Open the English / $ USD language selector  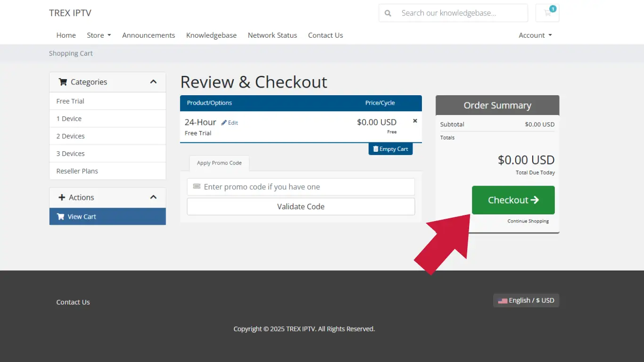(526, 300)
